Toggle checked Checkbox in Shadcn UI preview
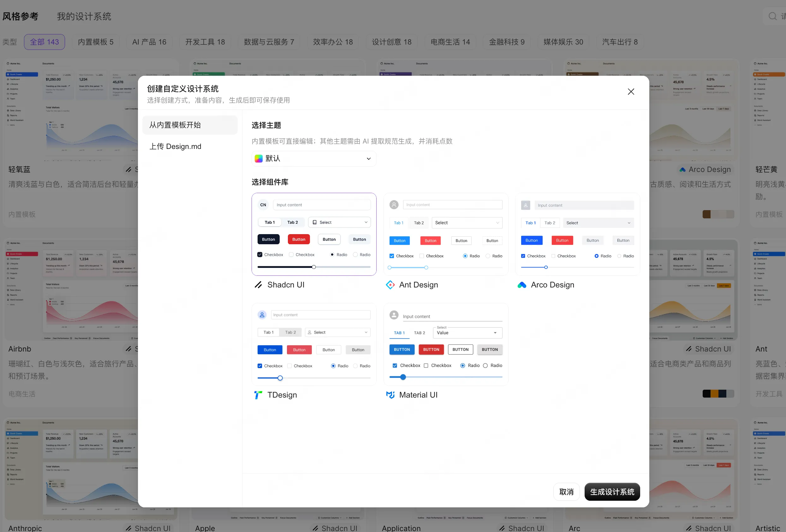Viewport: 786px width, 532px height. [x=260, y=255]
